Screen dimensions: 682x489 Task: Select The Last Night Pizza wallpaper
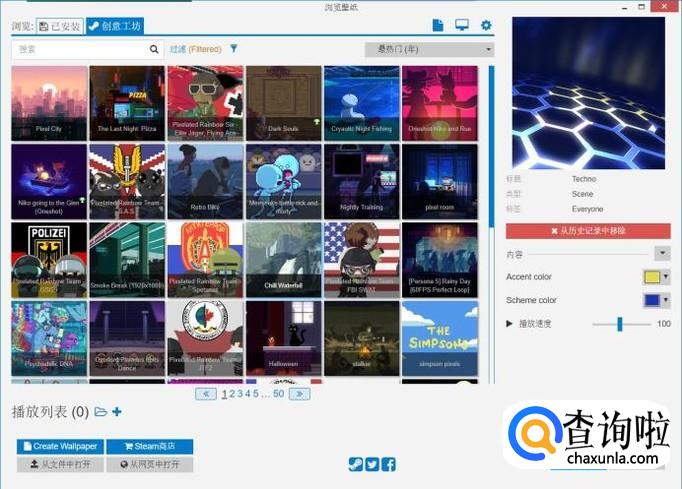click(127, 103)
